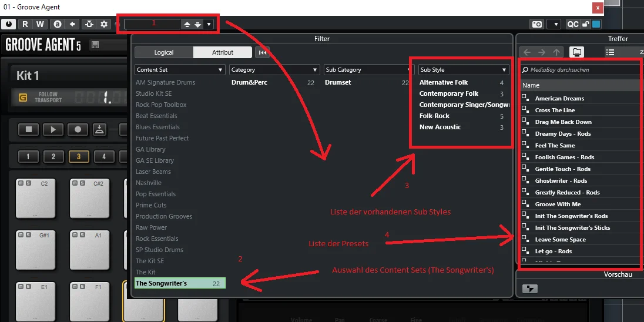Click the blue color square
644x322 pixels.
pos(596,24)
